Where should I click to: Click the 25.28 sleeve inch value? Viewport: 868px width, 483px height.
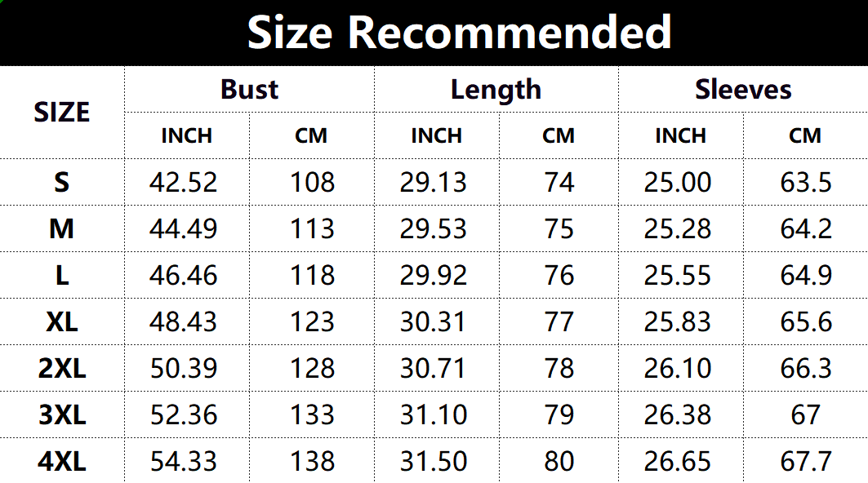[678, 228]
